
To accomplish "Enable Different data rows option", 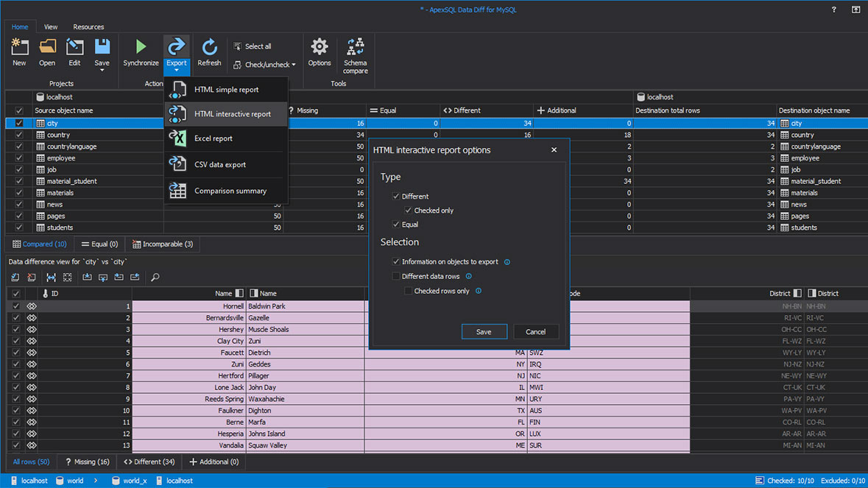I will point(396,276).
